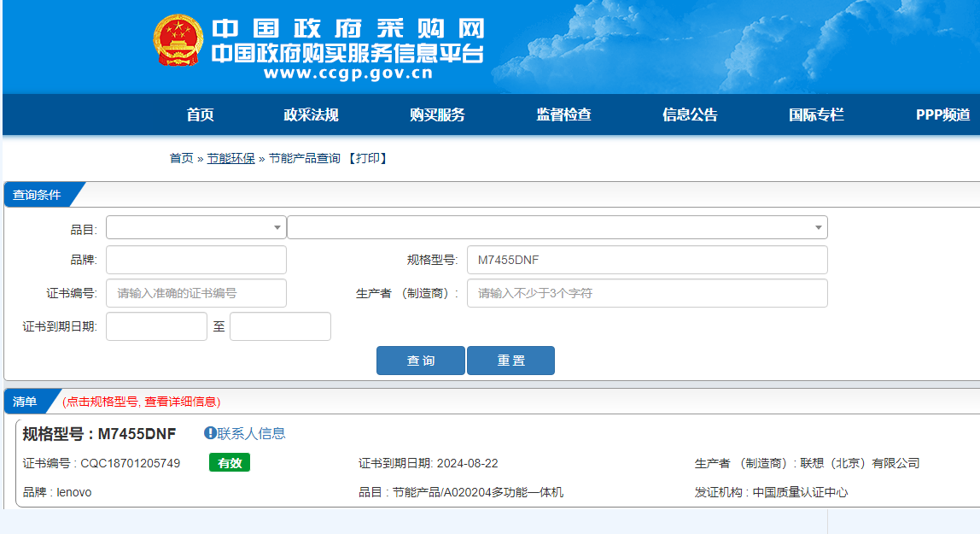The height and width of the screenshot is (534, 980).
Task: Go to 购买服务 in navigation bar
Action: (437, 114)
